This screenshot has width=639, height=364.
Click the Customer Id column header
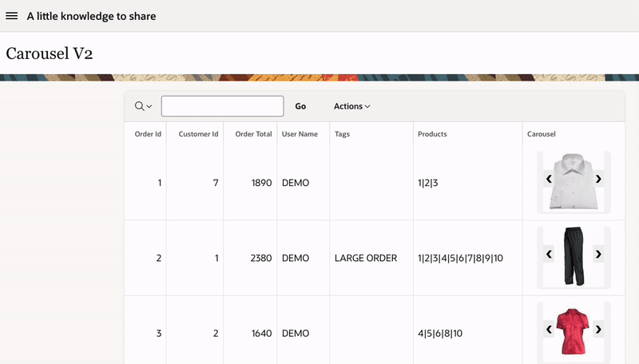pos(198,134)
